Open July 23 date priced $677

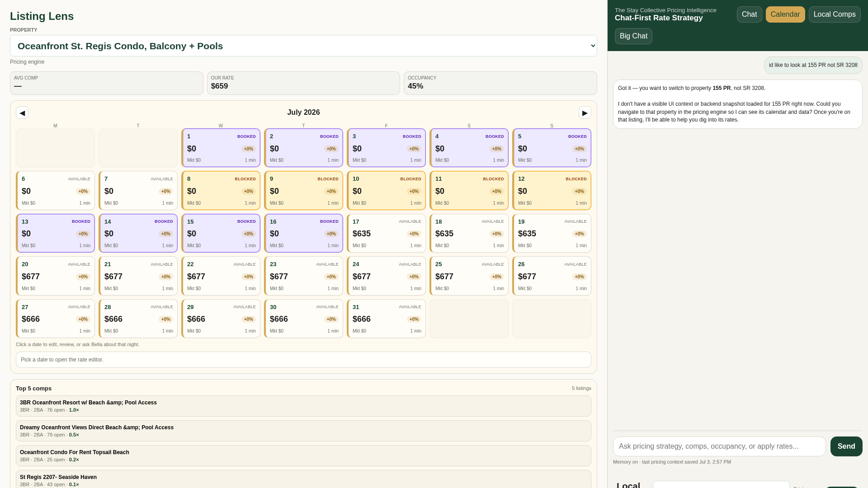coord(303,276)
